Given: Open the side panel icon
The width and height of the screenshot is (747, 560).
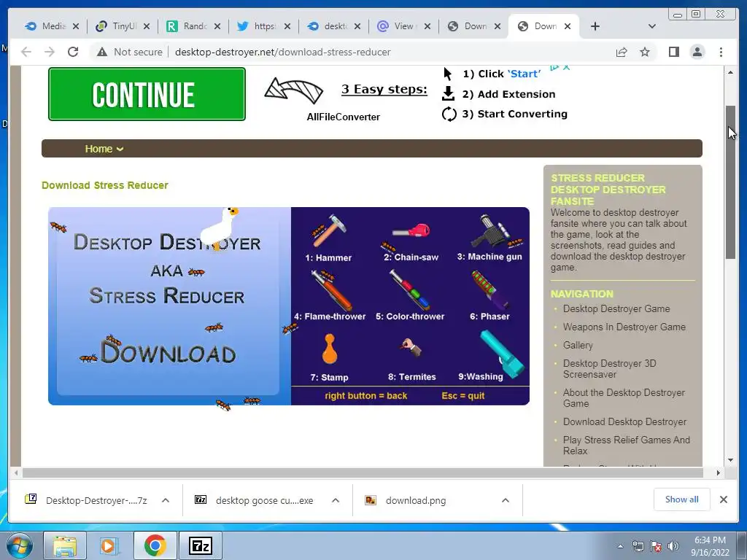Looking at the screenshot, I should [673, 52].
